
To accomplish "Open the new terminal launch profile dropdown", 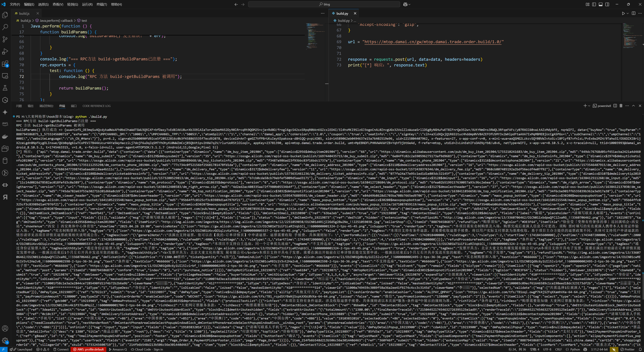I will click(589, 106).
